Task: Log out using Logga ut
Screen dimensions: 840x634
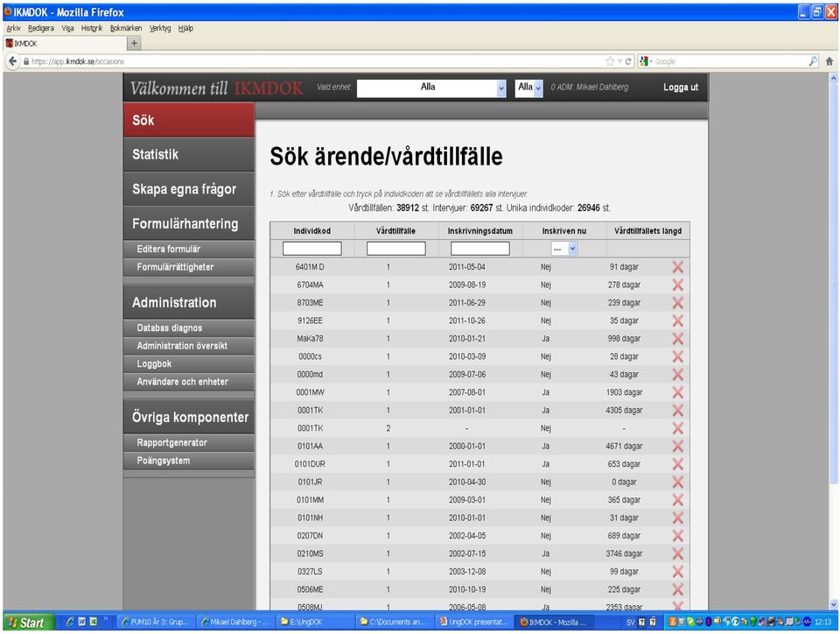Action: 681,88
